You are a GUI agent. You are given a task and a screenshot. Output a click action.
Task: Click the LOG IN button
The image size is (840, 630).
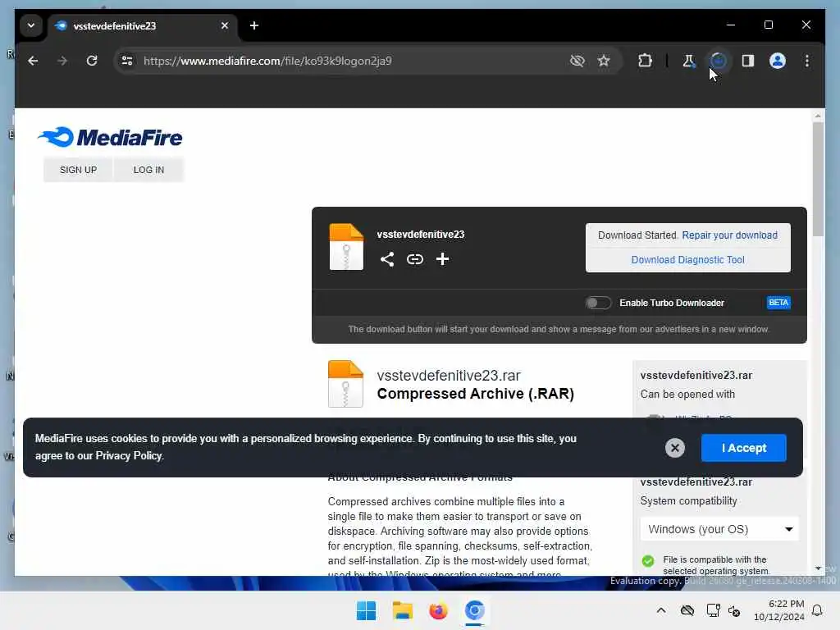click(149, 170)
